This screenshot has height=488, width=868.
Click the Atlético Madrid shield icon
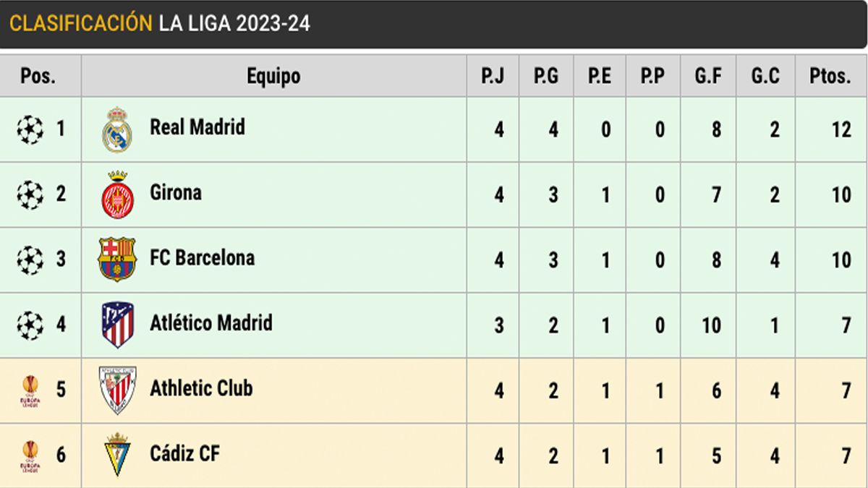tap(117, 324)
